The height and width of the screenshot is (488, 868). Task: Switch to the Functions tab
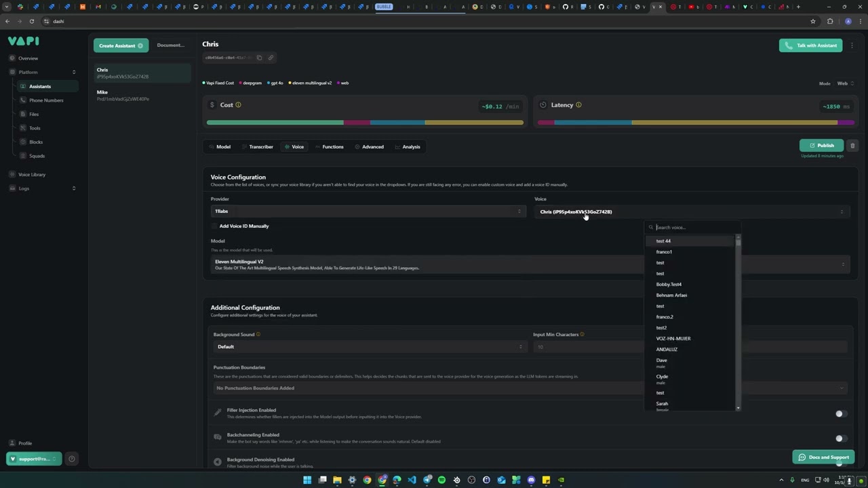[330, 147]
